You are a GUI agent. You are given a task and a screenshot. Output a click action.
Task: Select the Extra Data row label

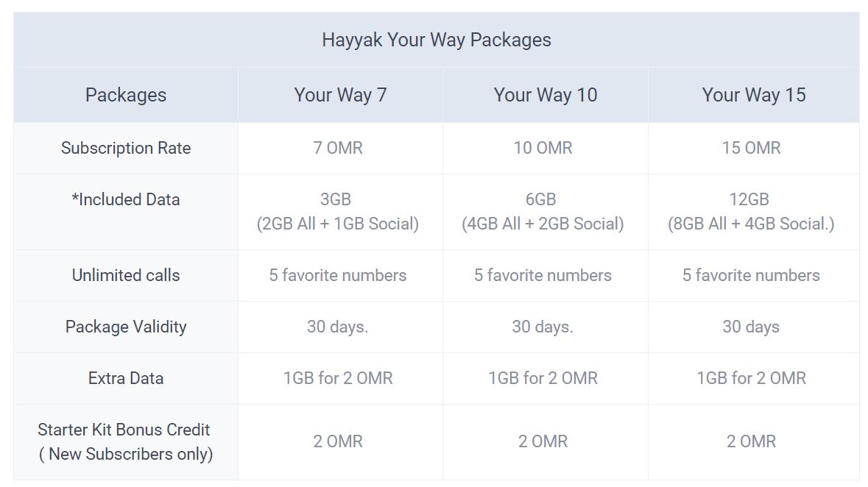pyautogui.click(x=126, y=378)
